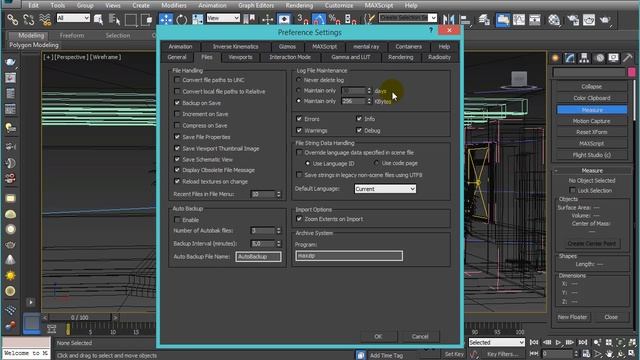Click the sun light icon in left toolbar

coord(11,276)
